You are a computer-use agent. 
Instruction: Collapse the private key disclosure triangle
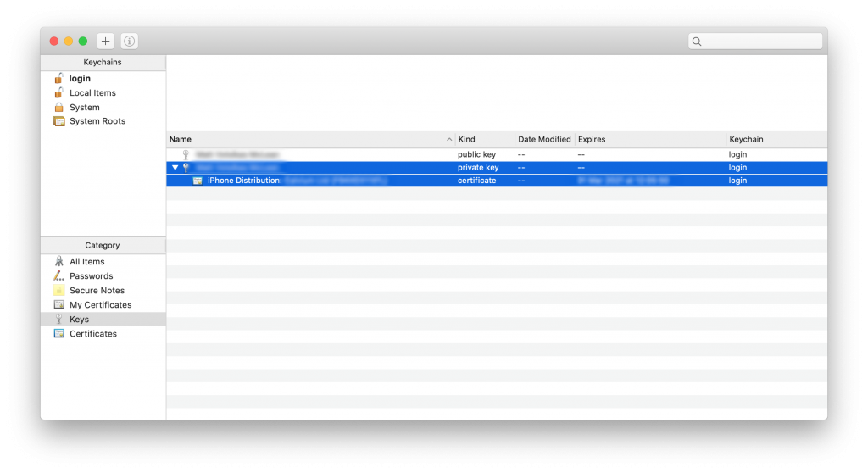[x=175, y=167]
